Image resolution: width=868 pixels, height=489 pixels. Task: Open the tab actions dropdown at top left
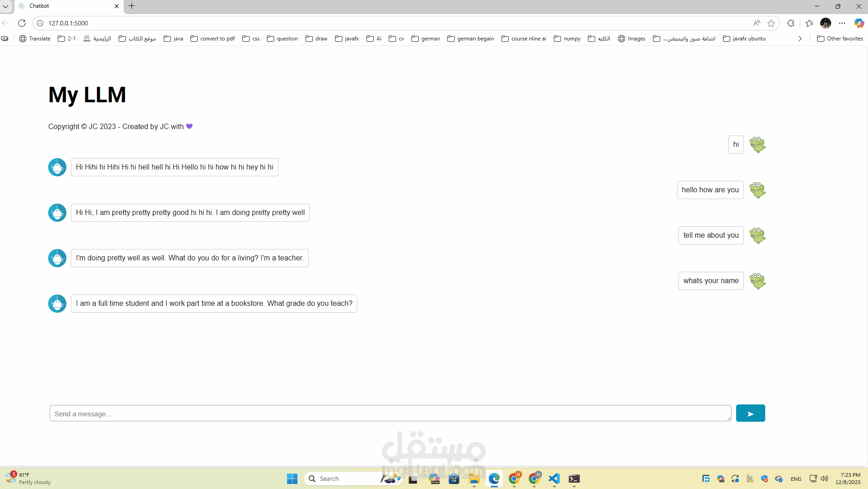[x=5, y=6]
